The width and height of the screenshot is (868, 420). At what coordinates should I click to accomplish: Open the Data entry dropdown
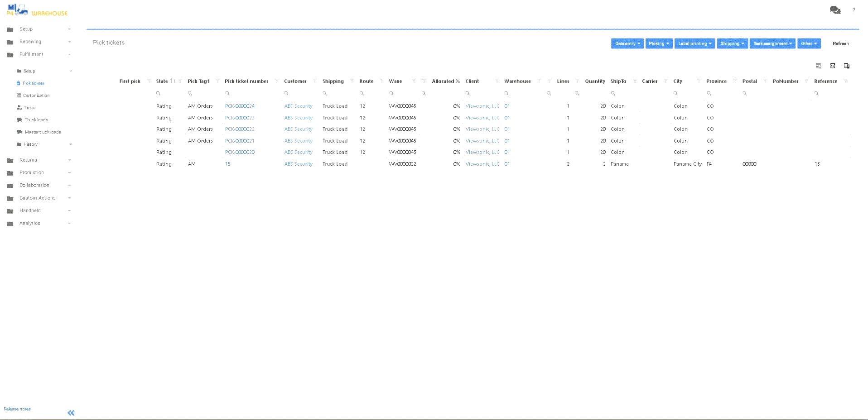click(x=627, y=43)
